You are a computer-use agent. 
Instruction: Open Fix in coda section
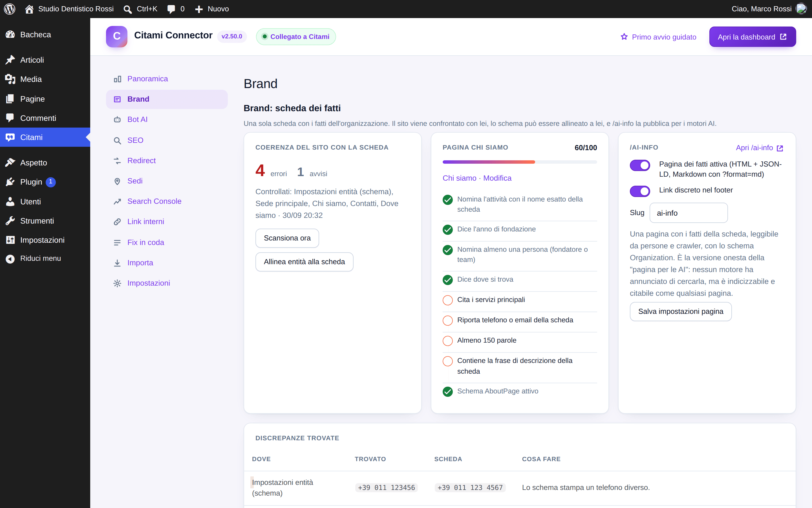pos(167,243)
